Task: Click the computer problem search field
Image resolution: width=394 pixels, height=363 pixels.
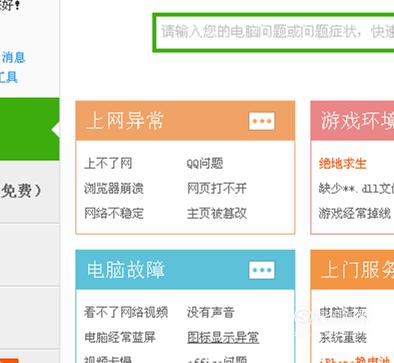Action: 273,32
